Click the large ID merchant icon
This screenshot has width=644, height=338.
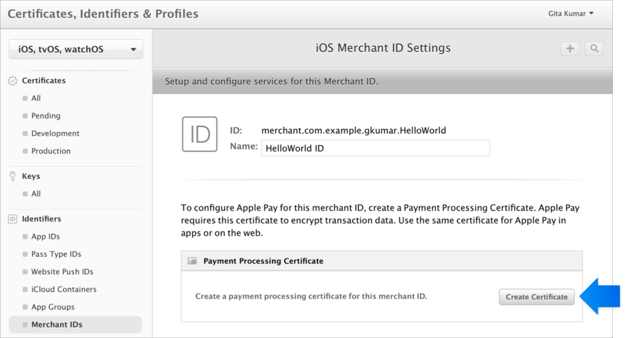(199, 134)
